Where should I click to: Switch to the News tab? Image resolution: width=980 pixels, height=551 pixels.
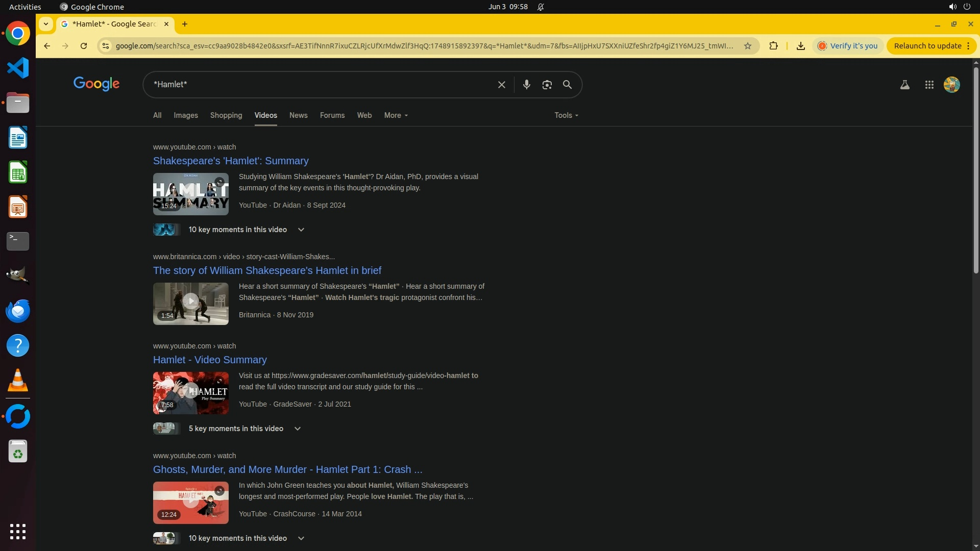pyautogui.click(x=298, y=115)
